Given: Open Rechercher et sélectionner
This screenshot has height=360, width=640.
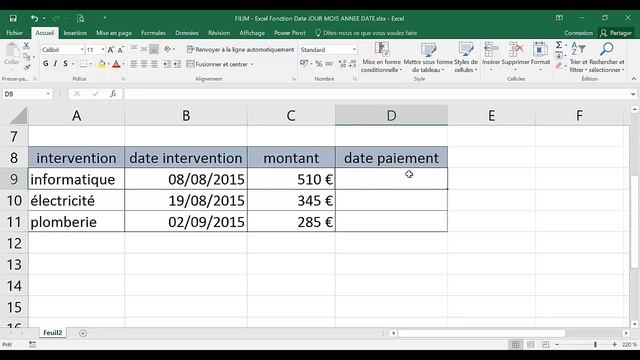Looking at the screenshot, I should point(607,58).
